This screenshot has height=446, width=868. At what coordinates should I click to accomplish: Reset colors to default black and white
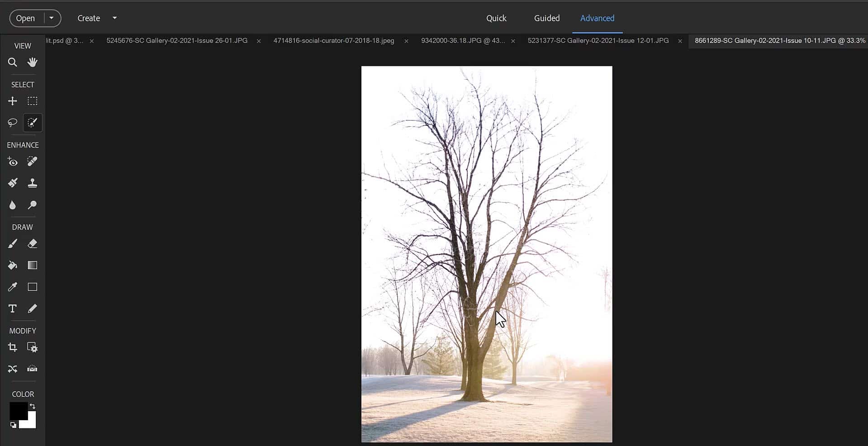point(13,425)
